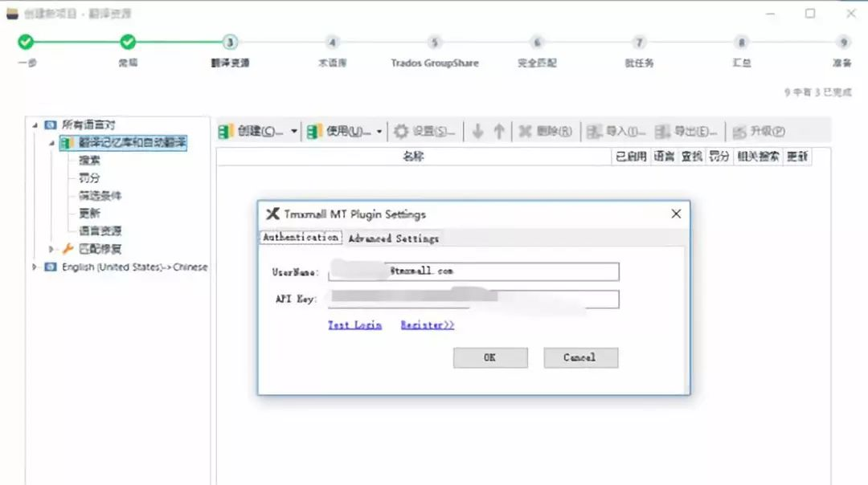This screenshot has height=485, width=868.
Task: Open the 设置 settings gear icon
Action: click(399, 131)
